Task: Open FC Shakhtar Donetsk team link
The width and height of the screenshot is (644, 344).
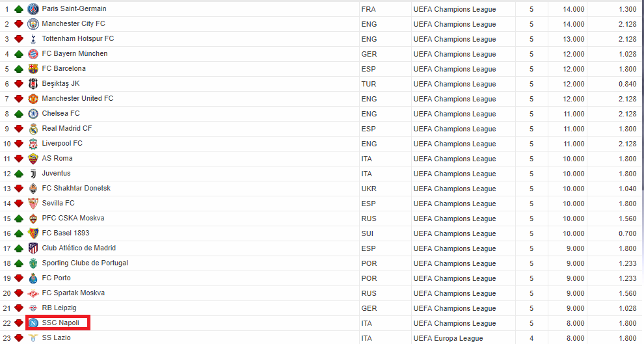Action: 76,189
